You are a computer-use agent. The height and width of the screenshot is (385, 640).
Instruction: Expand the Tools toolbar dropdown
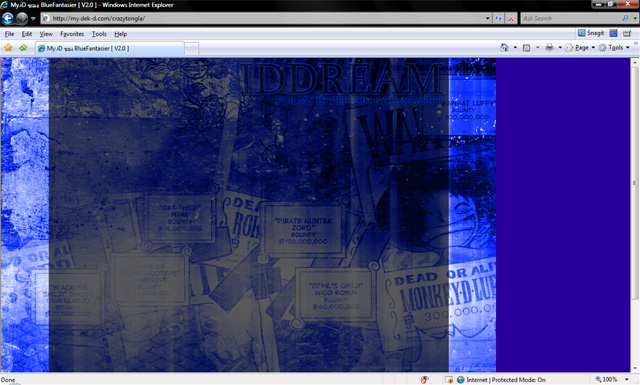point(614,48)
